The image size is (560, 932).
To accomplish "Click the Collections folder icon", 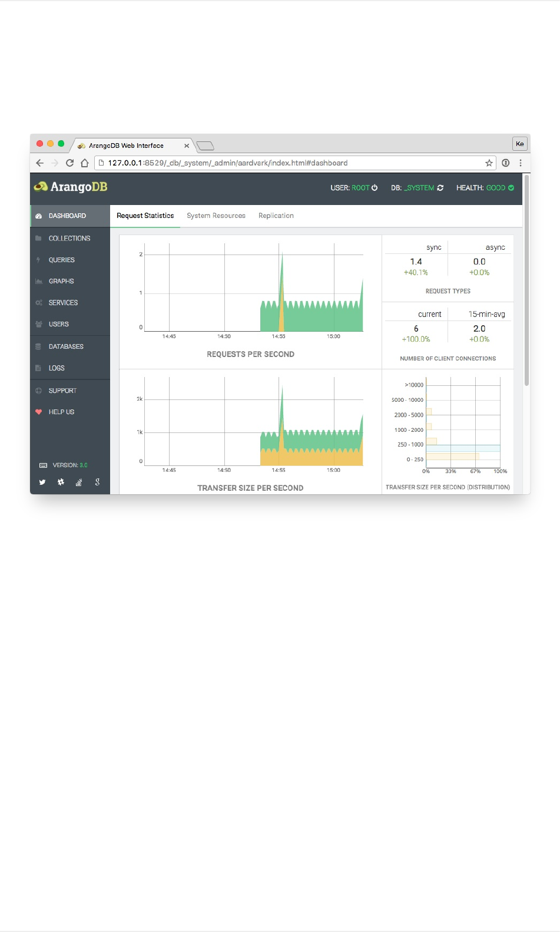I will [39, 239].
